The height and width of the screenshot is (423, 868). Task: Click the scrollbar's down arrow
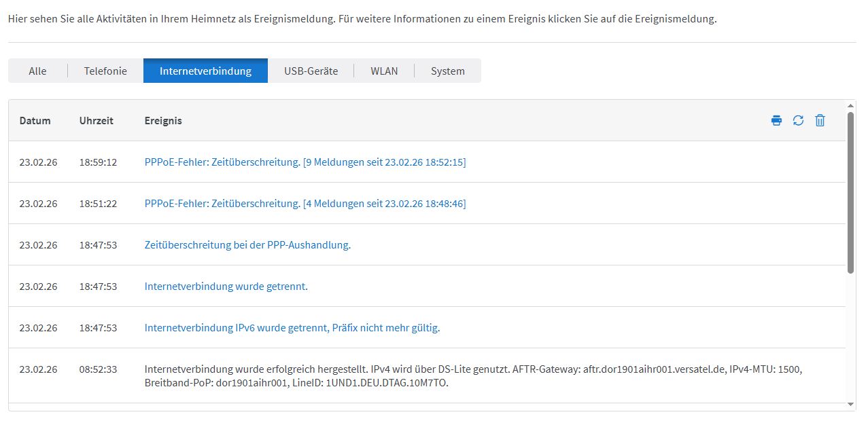click(x=850, y=405)
